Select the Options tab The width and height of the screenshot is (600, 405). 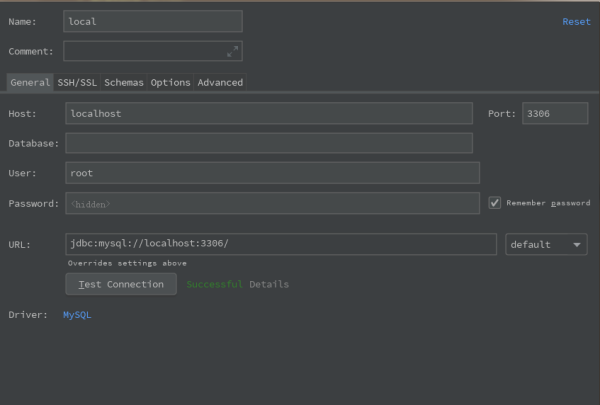click(170, 82)
